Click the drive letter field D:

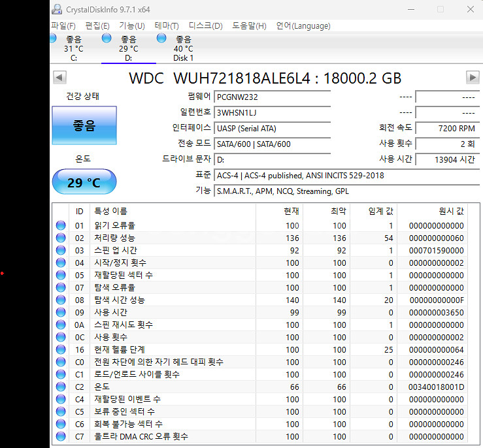273,160
